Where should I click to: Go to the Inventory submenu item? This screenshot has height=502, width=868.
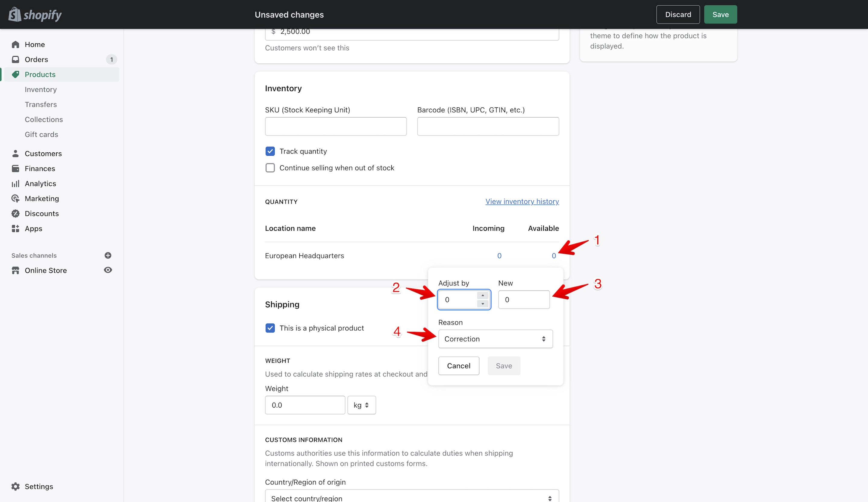[x=41, y=89]
